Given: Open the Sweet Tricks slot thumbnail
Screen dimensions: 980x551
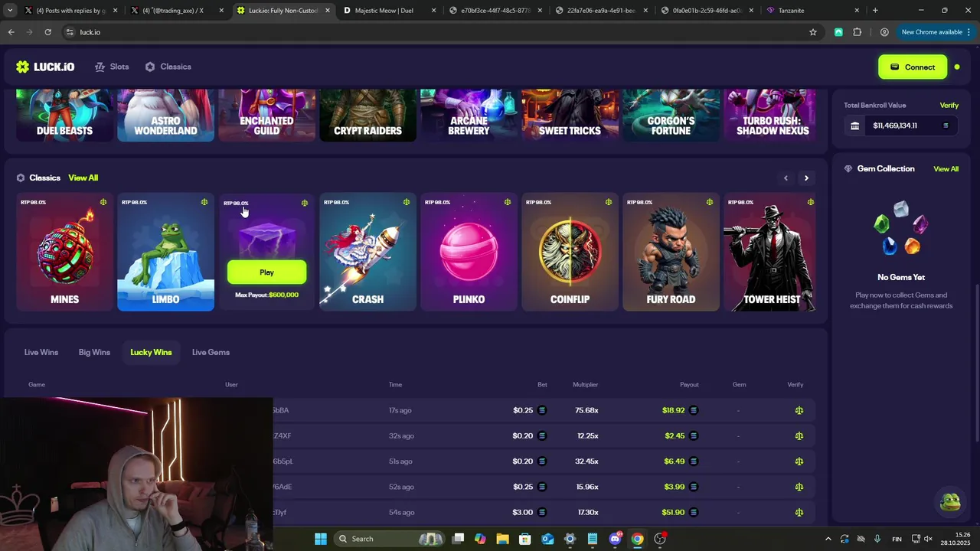Looking at the screenshot, I should tap(570, 115).
